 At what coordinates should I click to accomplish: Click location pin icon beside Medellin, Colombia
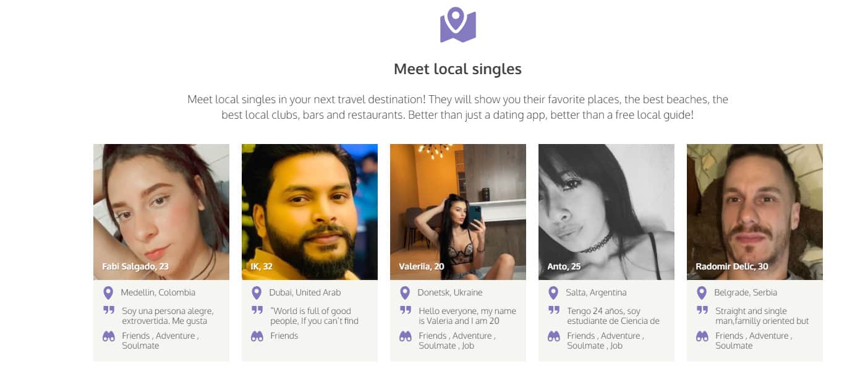tap(108, 293)
